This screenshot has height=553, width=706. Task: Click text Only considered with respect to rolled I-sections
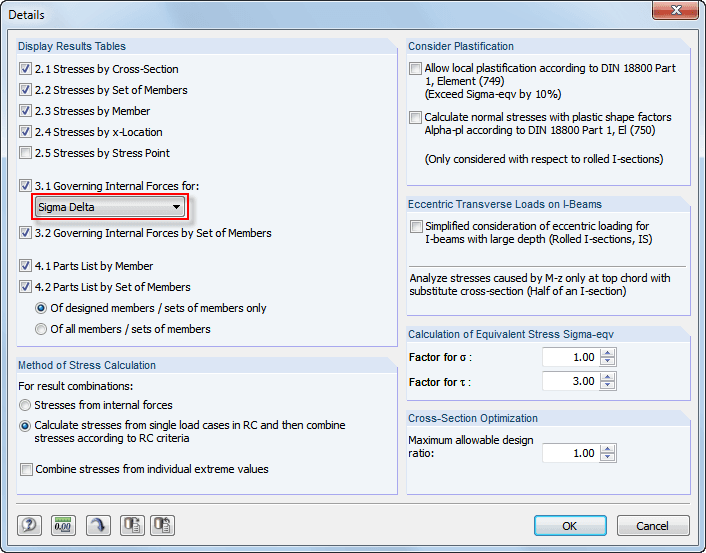pyautogui.click(x=544, y=159)
